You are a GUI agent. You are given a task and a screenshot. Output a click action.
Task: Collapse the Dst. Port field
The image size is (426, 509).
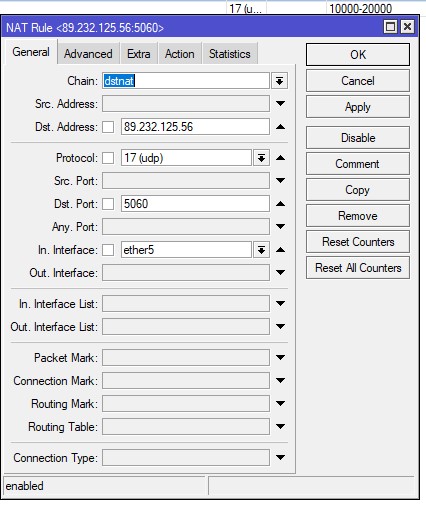tap(281, 204)
